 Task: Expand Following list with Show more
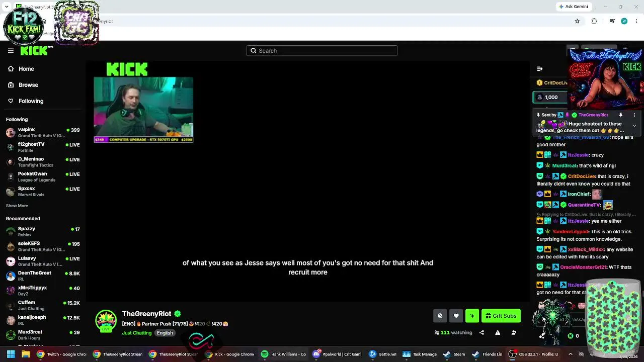[x=17, y=206]
